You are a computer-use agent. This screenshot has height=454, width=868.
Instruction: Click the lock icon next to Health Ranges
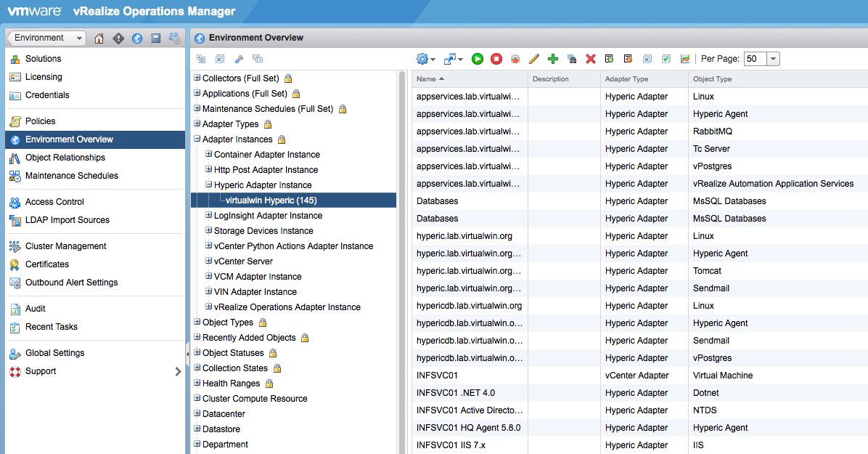[x=269, y=384]
